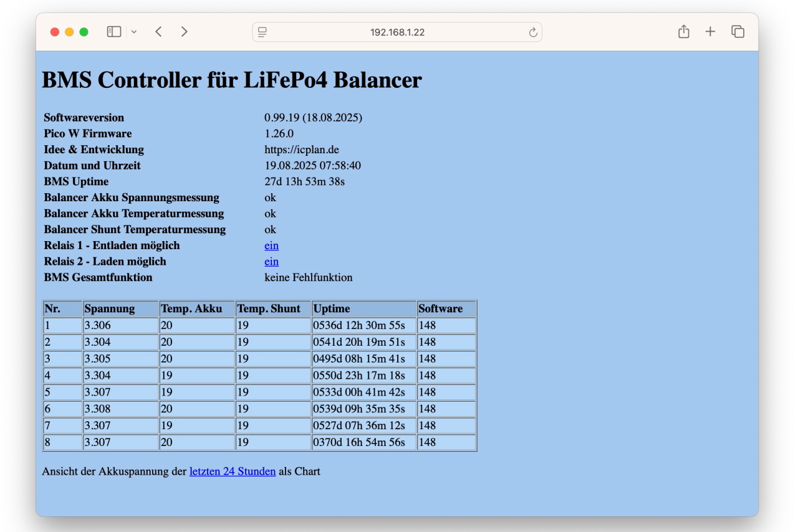The image size is (798, 532).
Task: Toggle Relais 1 Entladen 'ein' link
Action: (x=271, y=245)
